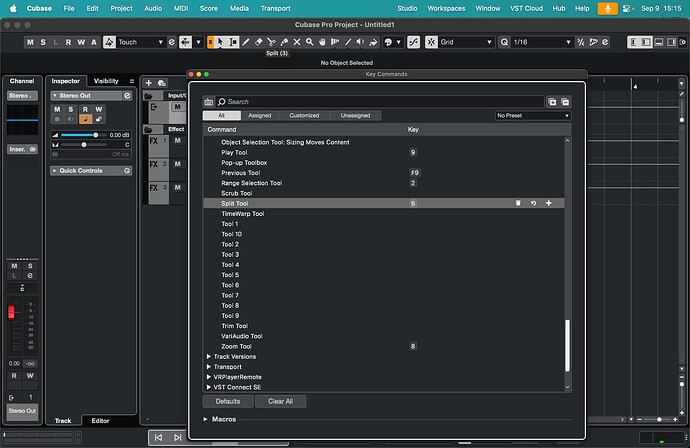This screenshot has height=448, width=690.
Task: Expand the Track Versions category
Action: (x=209, y=356)
